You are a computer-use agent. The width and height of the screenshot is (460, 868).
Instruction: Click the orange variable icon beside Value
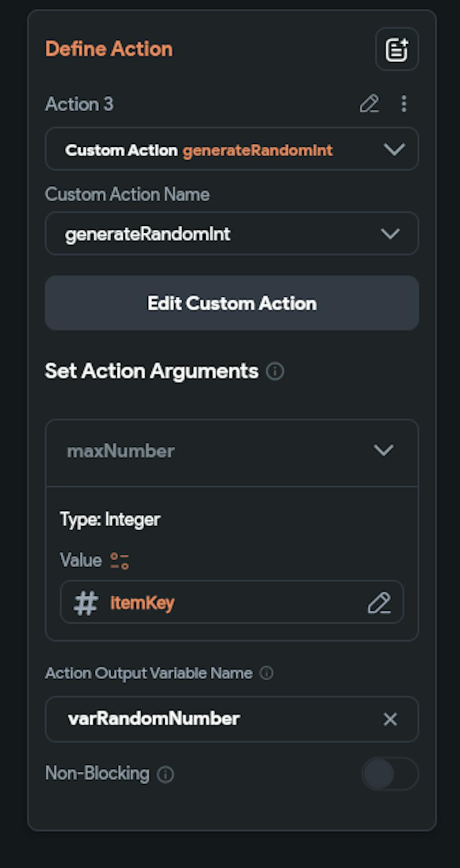(120, 561)
